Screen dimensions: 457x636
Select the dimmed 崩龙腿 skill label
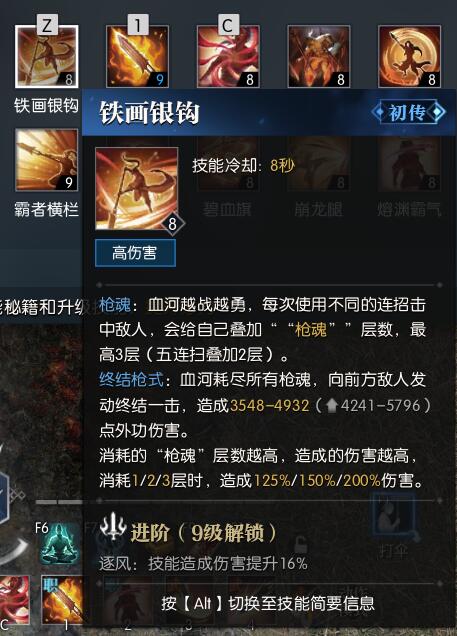(319, 210)
